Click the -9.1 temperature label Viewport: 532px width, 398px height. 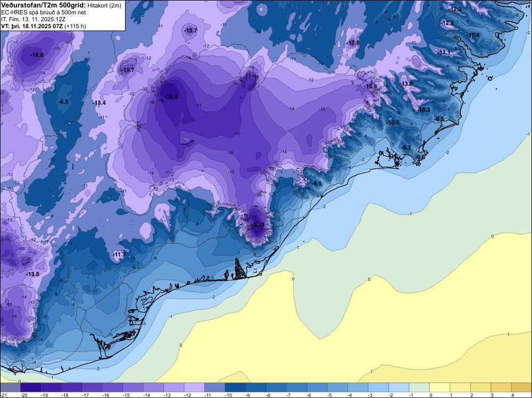tap(316, 184)
